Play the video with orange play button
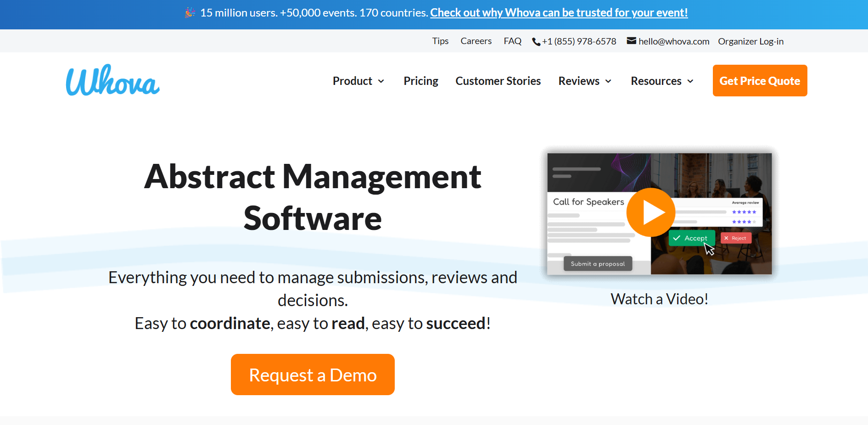This screenshot has width=868, height=425. click(x=651, y=212)
